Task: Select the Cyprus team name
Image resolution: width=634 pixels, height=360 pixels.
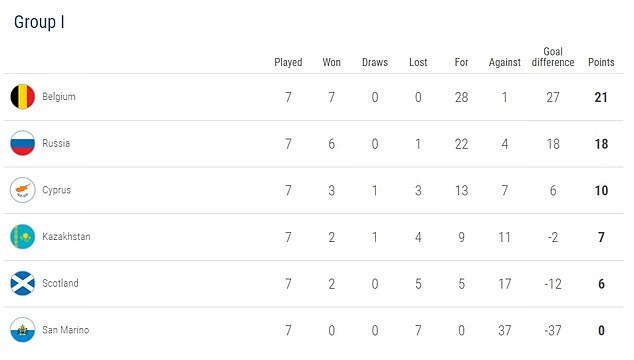Action: (57, 190)
